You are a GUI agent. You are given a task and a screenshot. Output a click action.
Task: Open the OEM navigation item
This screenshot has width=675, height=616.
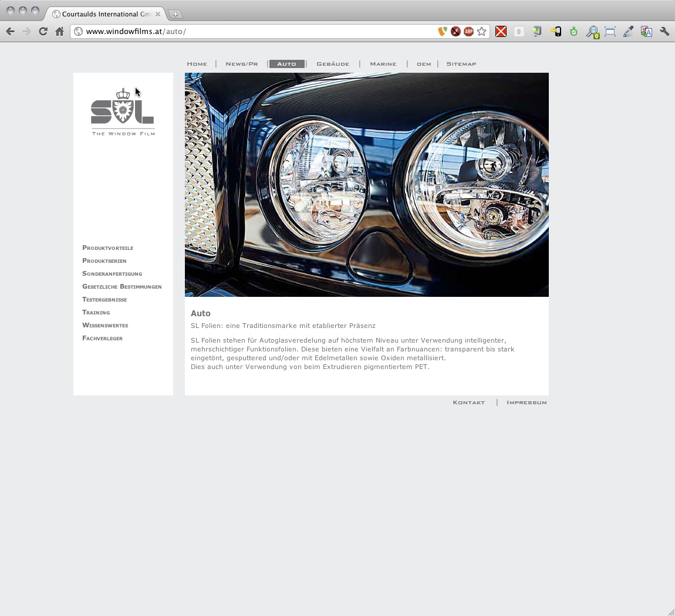424,64
